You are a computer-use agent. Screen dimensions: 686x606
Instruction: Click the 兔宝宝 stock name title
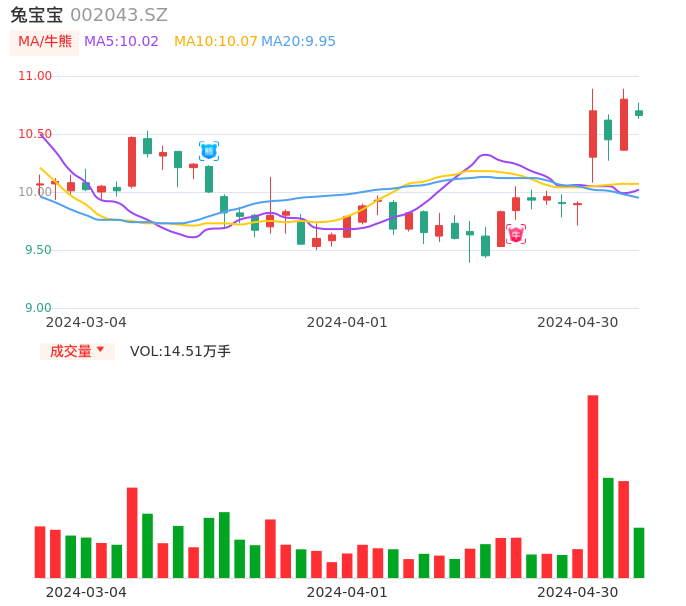coord(36,15)
